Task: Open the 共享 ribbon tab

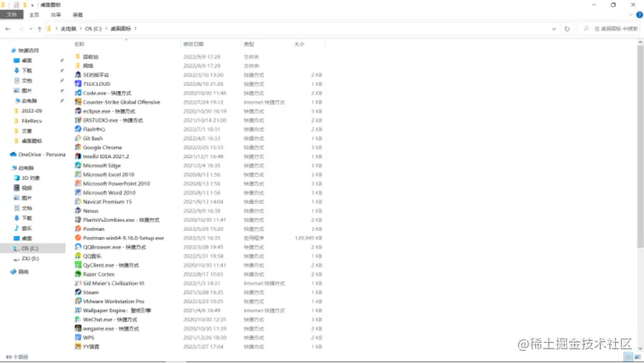Action: [x=56, y=15]
